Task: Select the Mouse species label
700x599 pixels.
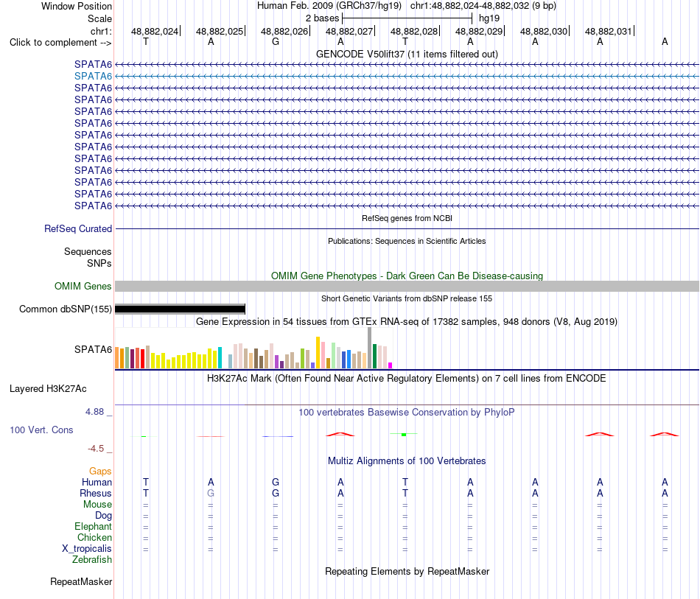Action: [97, 505]
